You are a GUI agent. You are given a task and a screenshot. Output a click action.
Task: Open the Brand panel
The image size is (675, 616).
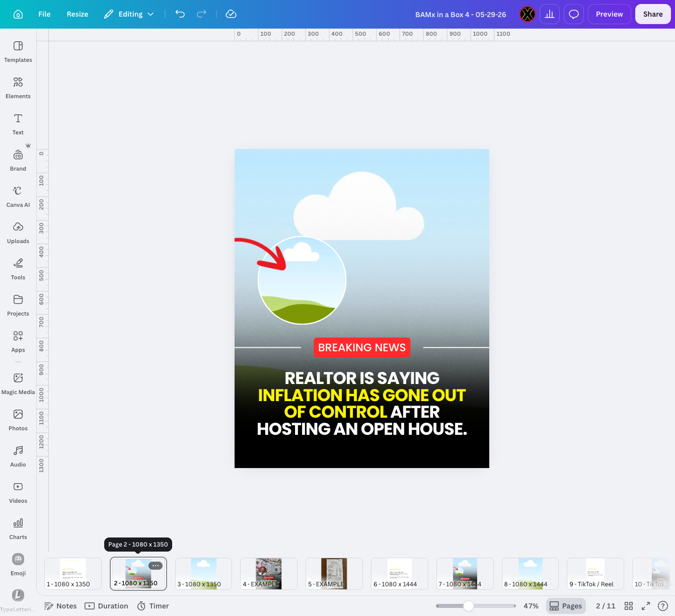tap(18, 161)
